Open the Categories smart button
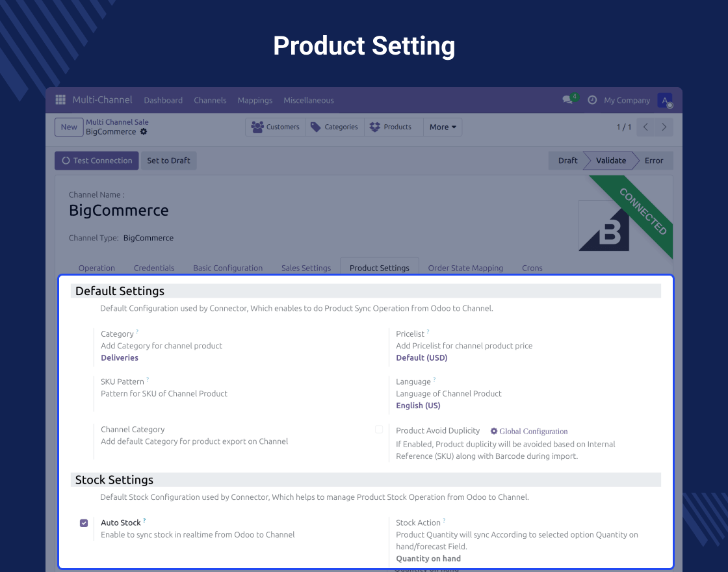 pos(335,127)
